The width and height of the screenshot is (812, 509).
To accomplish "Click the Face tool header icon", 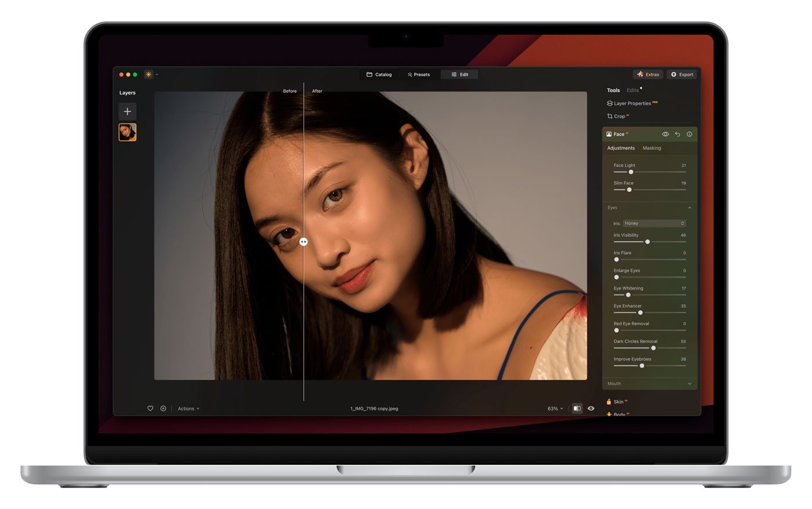I will [x=609, y=134].
